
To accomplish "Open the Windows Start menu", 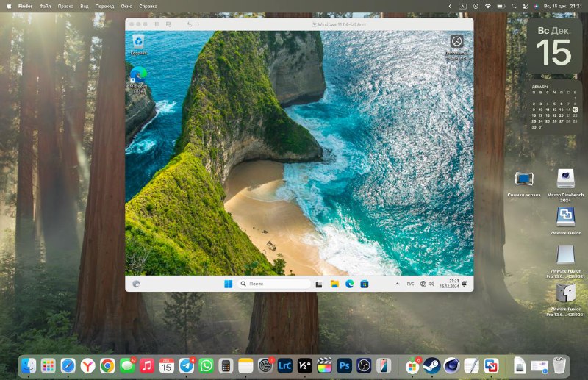I will click(x=228, y=284).
